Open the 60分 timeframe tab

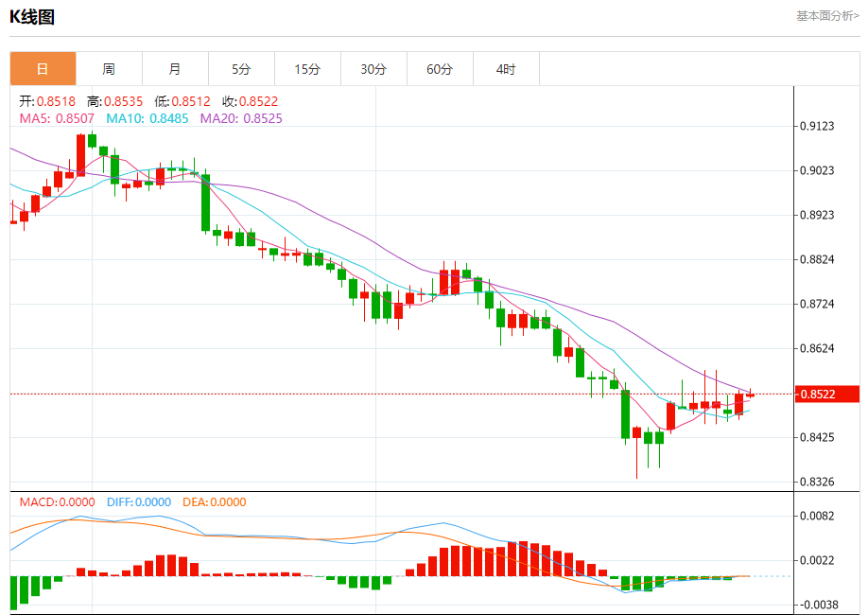tap(440, 69)
